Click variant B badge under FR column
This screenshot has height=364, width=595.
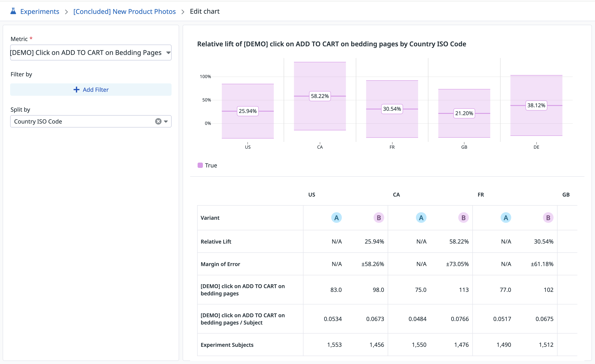pyautogui.click(x=548, y=218)
